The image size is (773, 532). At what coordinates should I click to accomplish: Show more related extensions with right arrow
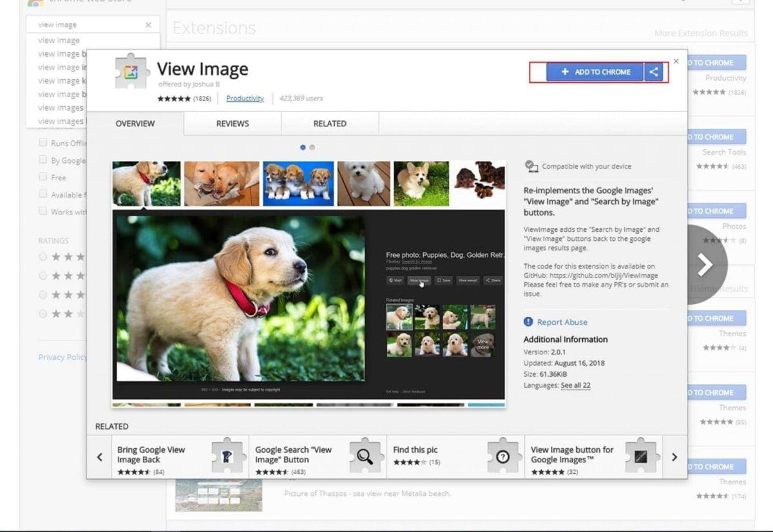(x=674, y=457)
